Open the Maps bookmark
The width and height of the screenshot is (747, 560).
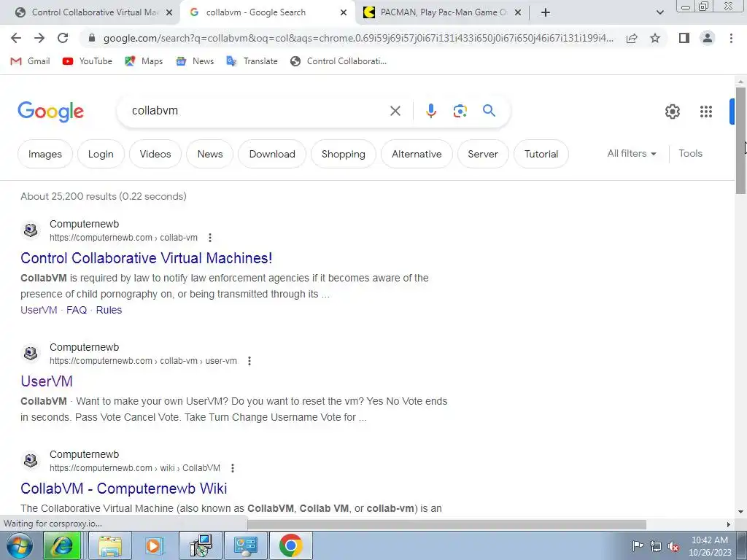[144, 61]
